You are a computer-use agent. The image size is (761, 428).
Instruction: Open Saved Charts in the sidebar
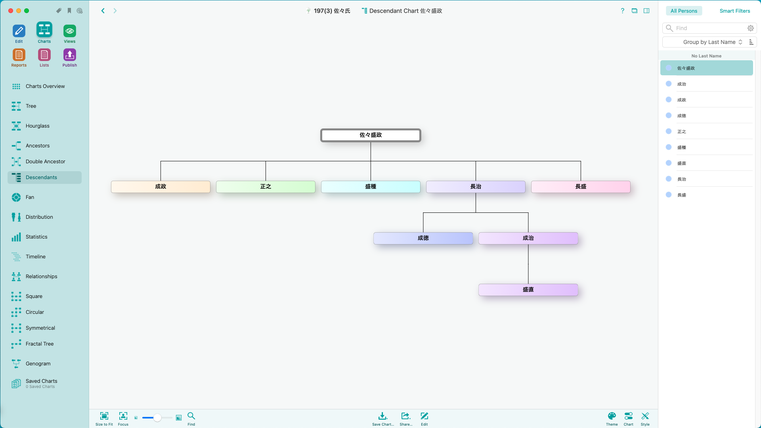45,383
